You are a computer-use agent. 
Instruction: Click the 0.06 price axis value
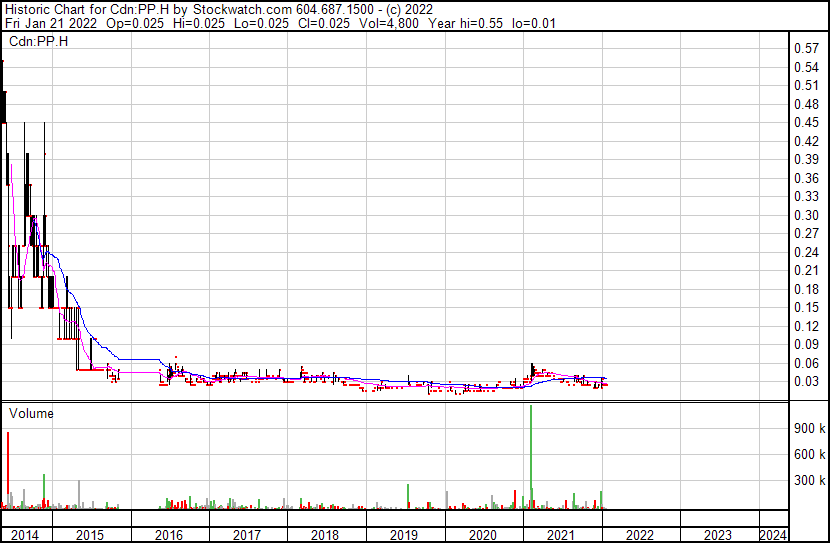tap(807, 364)
